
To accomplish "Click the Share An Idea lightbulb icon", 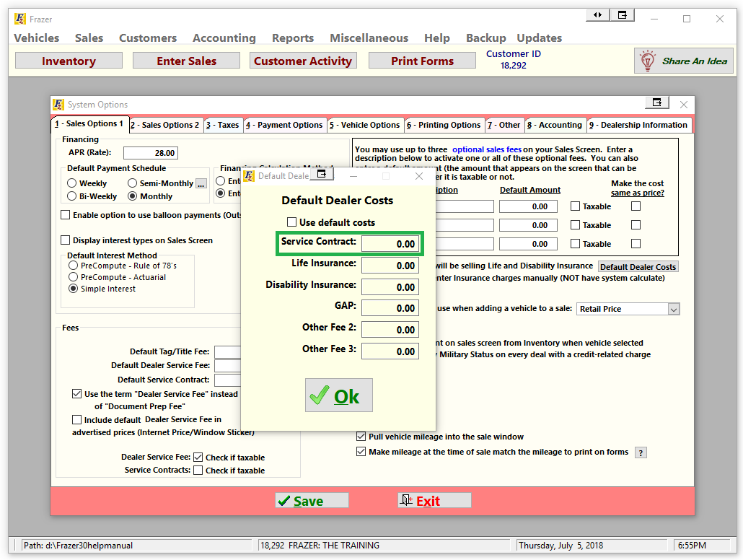I will [647, 61].
